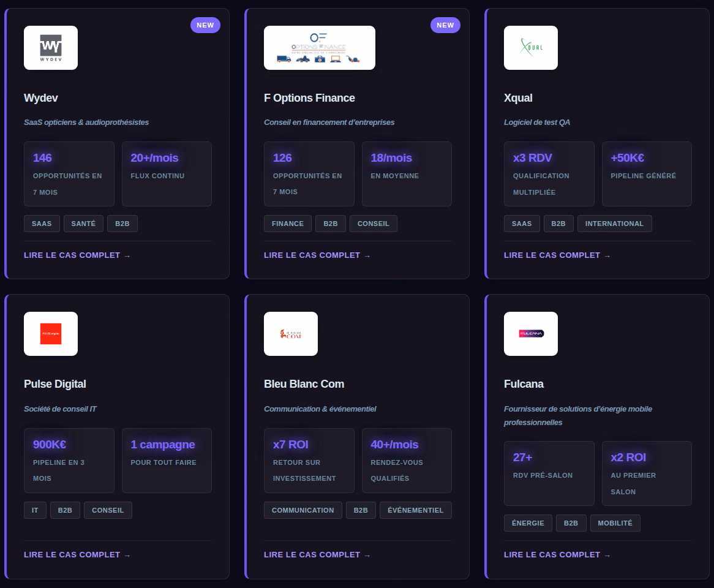Select the FINANCE tag
The height and width of the screenshot is (588, 714).
[288, 224]
